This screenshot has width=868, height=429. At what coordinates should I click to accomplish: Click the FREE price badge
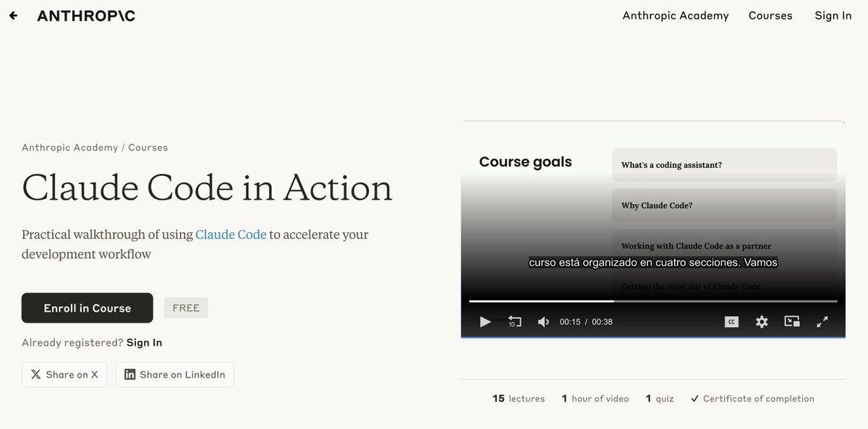[186, 307]
